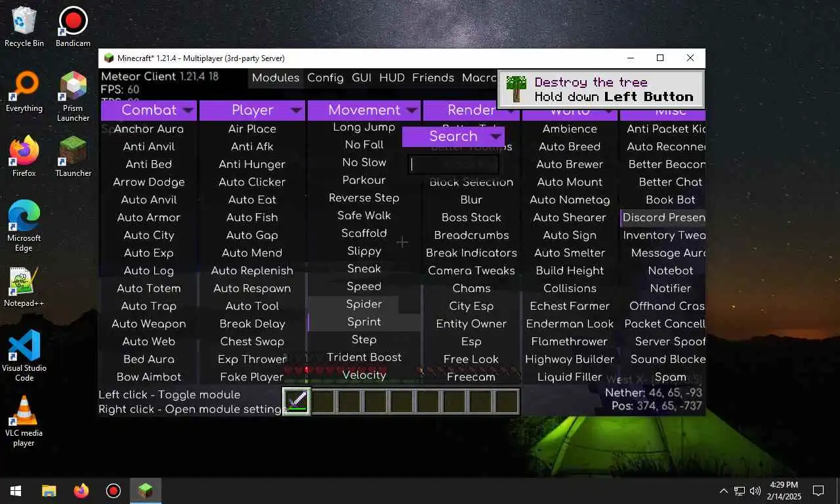840x504 pixels.
Task: Collapse the Search panel arrow
Action: [x=495, y=136]
